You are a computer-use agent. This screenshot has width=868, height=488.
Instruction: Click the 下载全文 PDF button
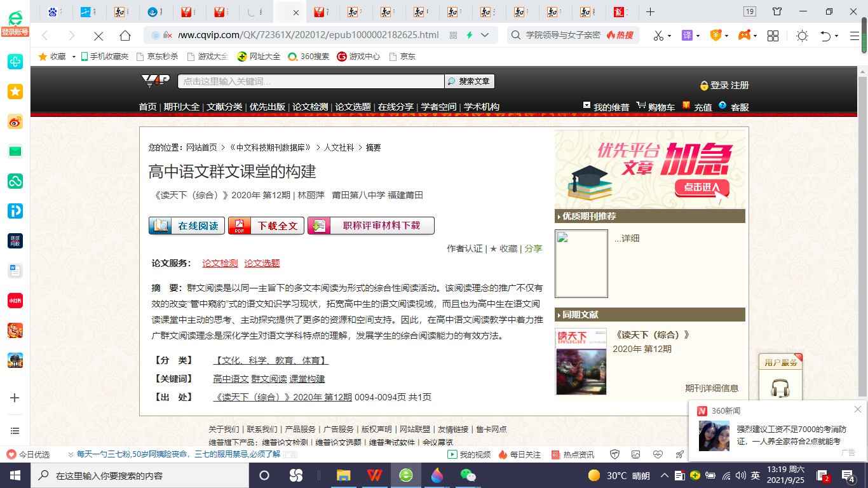[266, 226]
